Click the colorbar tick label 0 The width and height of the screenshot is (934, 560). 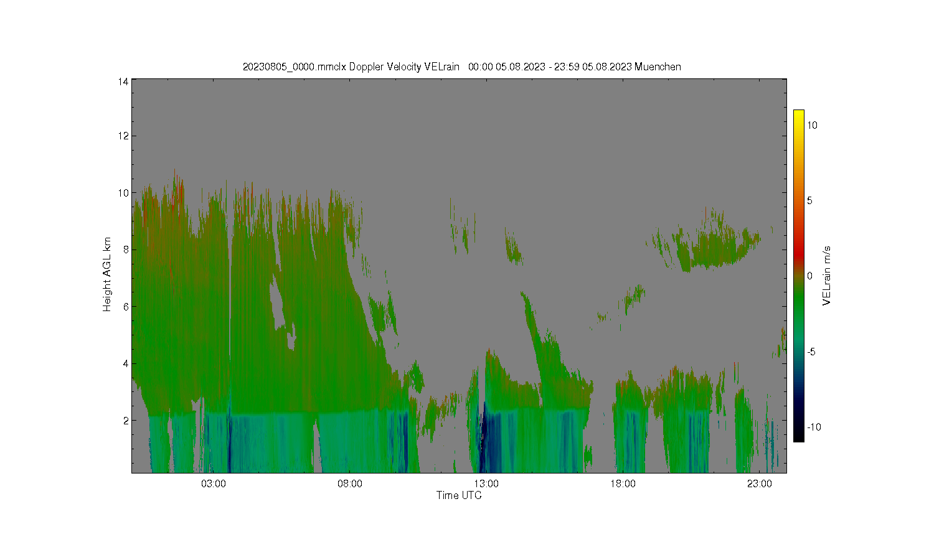810,276
